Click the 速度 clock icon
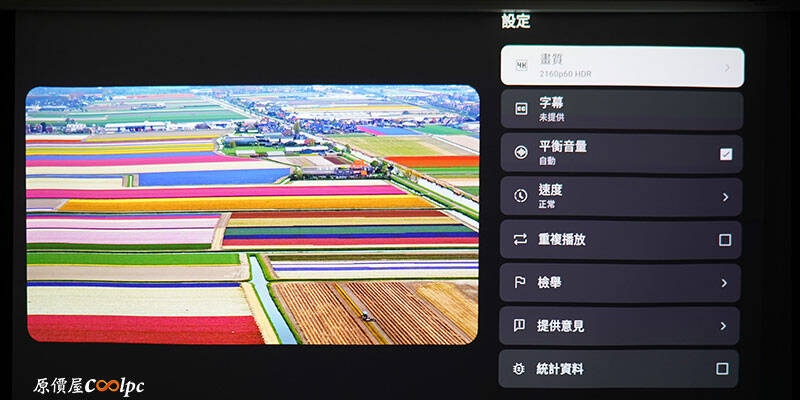 point(520,195)
